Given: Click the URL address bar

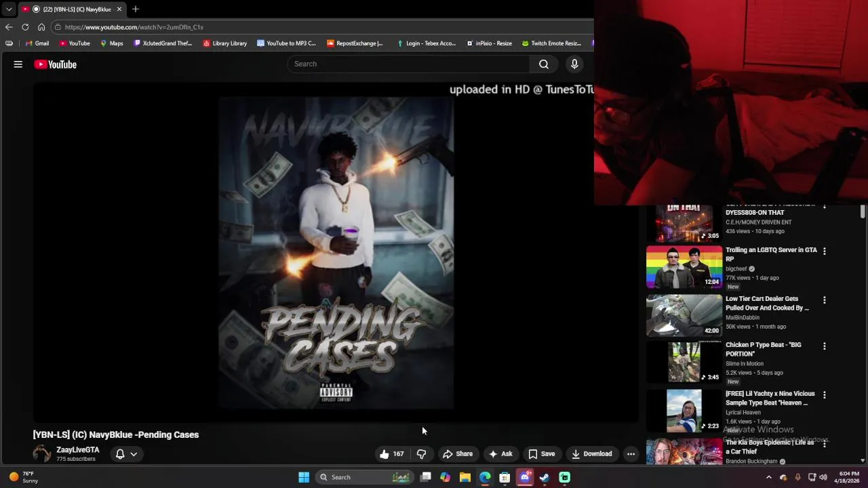Looking at the screenshot, I should [x=322, y=27].
